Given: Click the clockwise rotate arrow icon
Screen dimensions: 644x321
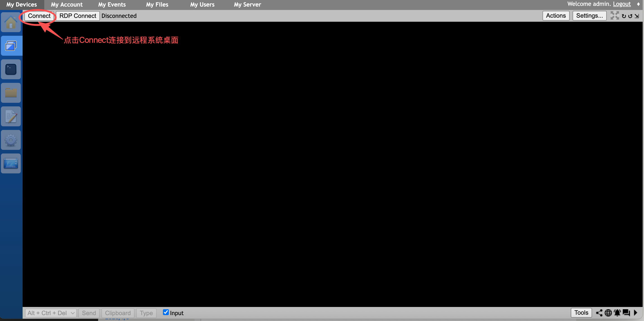Looking at the screenshot, I should (624, 16).
